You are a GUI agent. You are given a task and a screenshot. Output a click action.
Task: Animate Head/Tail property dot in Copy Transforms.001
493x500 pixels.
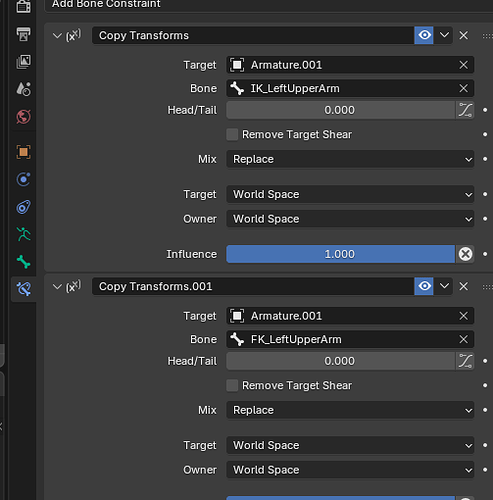tap(485, 361)
